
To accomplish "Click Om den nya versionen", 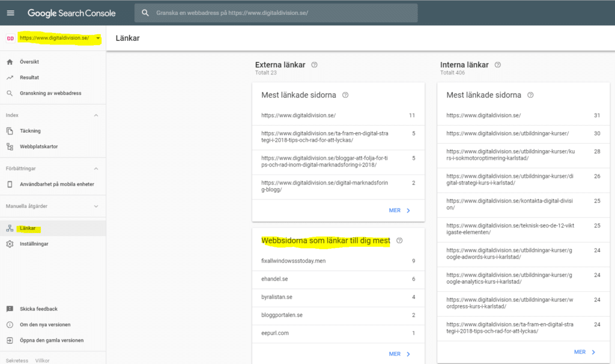I will click(45, 325).
